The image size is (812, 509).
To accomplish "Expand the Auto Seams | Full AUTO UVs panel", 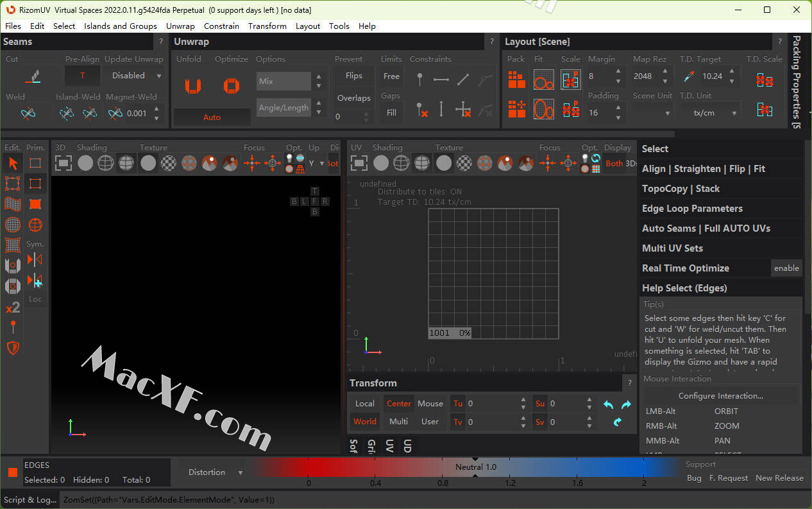I will click(721, 229).
